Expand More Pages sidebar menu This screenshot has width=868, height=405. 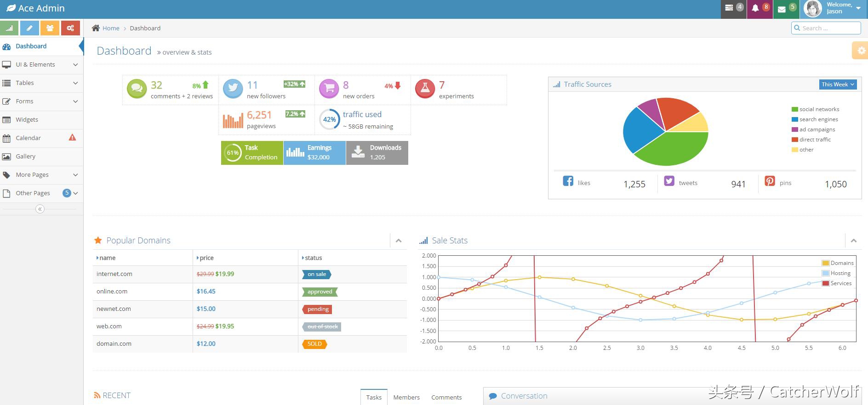point(41,175)
